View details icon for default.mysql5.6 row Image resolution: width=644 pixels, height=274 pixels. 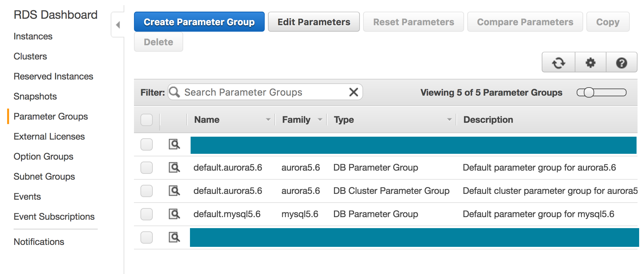174,214
